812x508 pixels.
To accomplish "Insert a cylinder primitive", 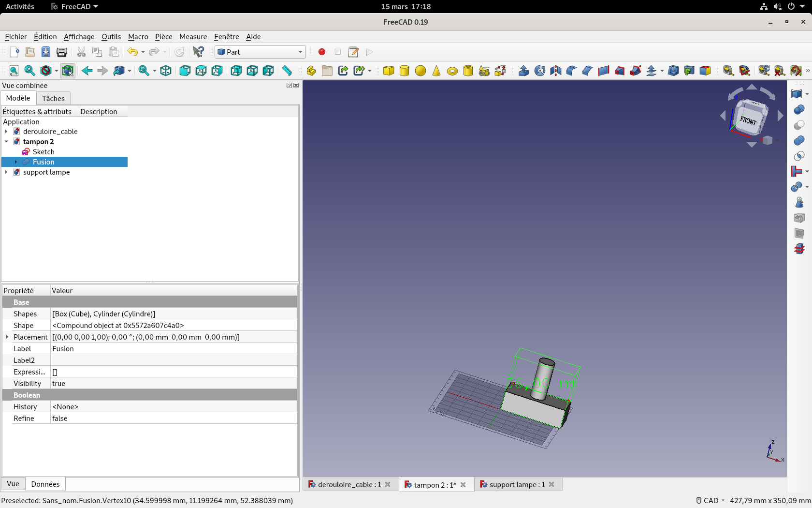I will tap(404, 71).
